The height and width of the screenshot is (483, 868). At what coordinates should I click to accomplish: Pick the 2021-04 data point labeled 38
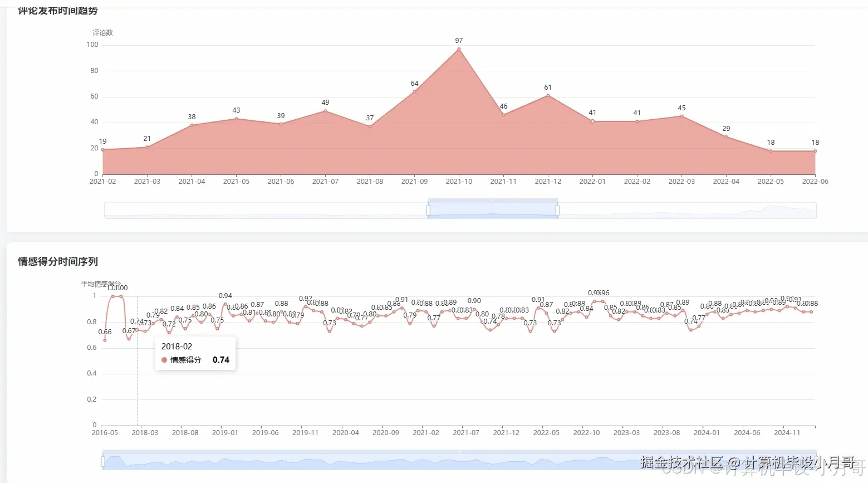point(192,125)
